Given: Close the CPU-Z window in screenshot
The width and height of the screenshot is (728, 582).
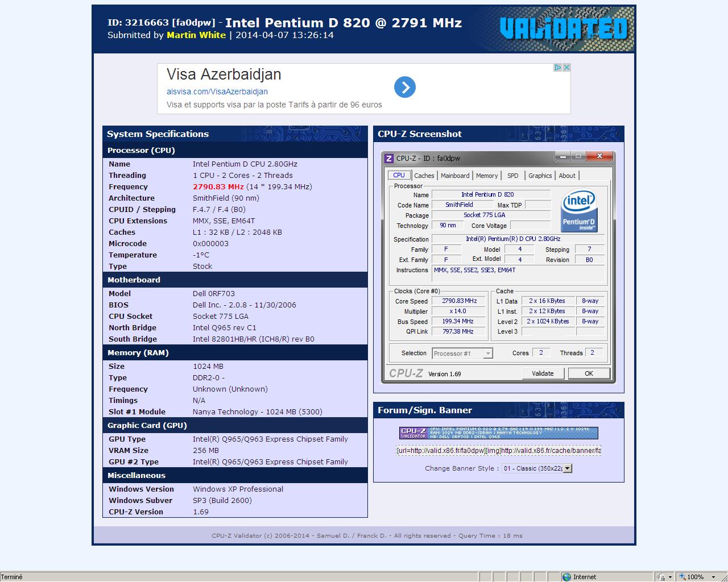Looking at the screenshot, I should click(x=599, y=156).
